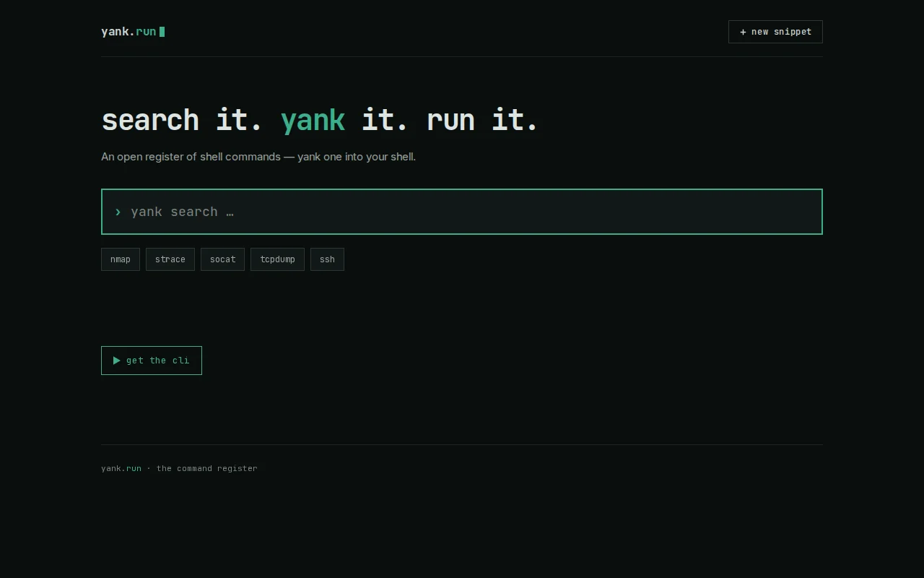Click the 'An open register of shell commands' tagline
The image size is (924, 578).
tap(258, 157)
